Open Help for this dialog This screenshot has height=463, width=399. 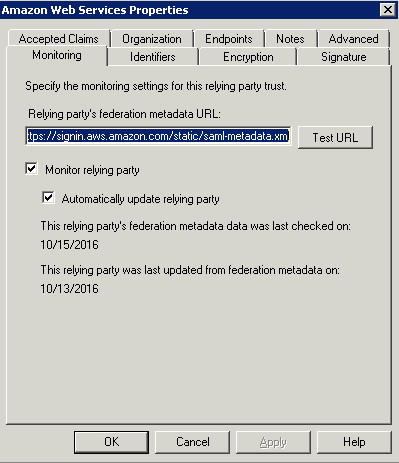[354, 442]
